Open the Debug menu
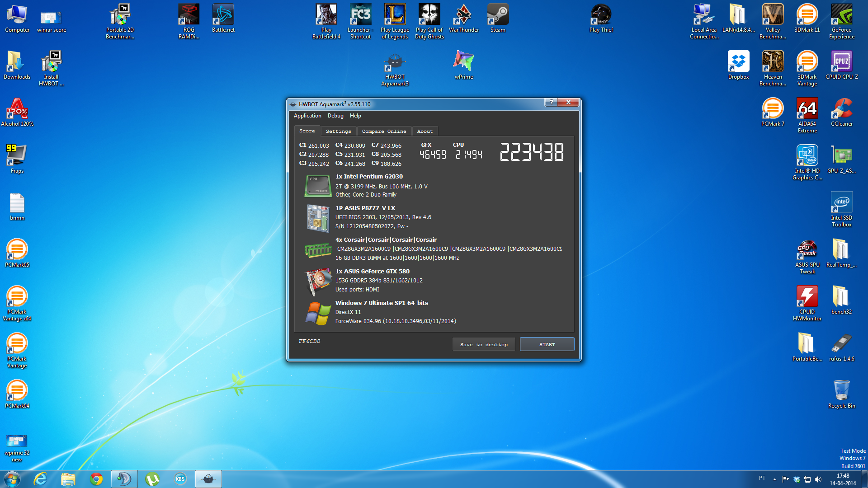 [x=335, y=116]
